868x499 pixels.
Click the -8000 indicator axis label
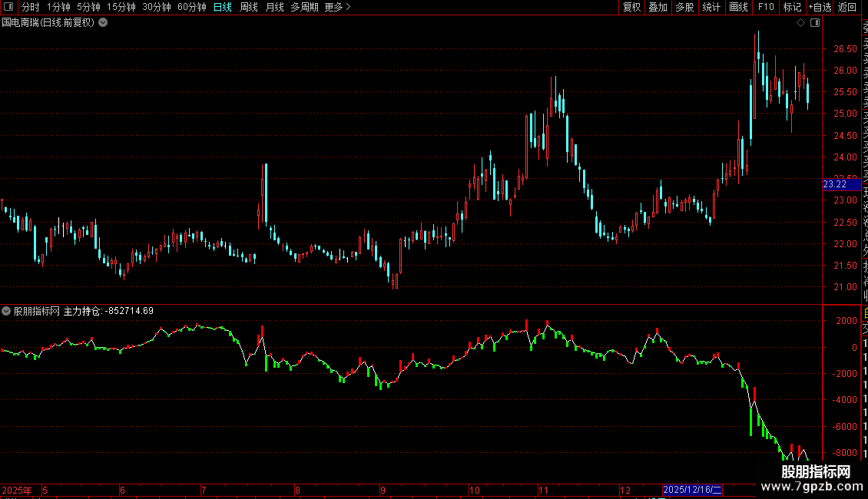click(x=845, y=452)
